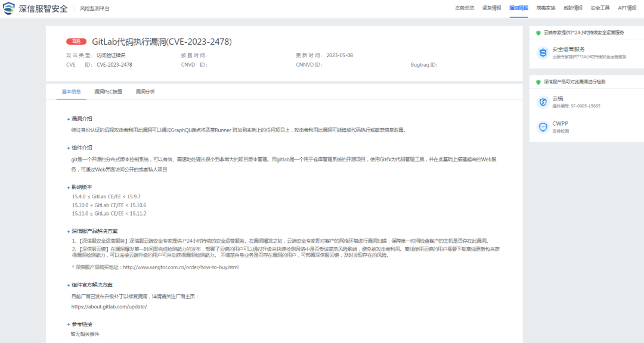
Task: Click the CWPP shield icon
Action: click(543, 127)
